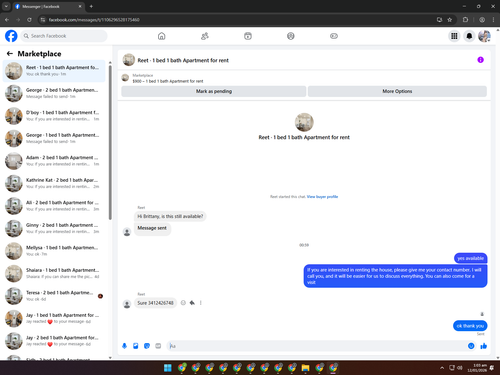Click Mark as pending button
The image size is (500, 375).
[x=214, y=91]
